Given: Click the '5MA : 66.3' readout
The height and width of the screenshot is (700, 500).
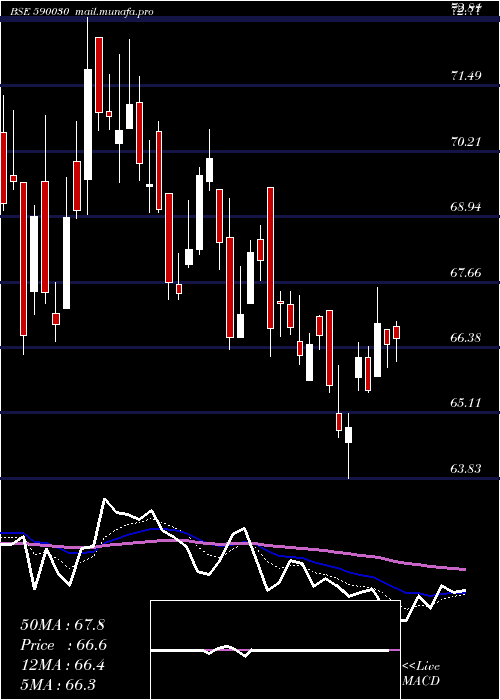Looking at the screenshot, I should [58, 685].
